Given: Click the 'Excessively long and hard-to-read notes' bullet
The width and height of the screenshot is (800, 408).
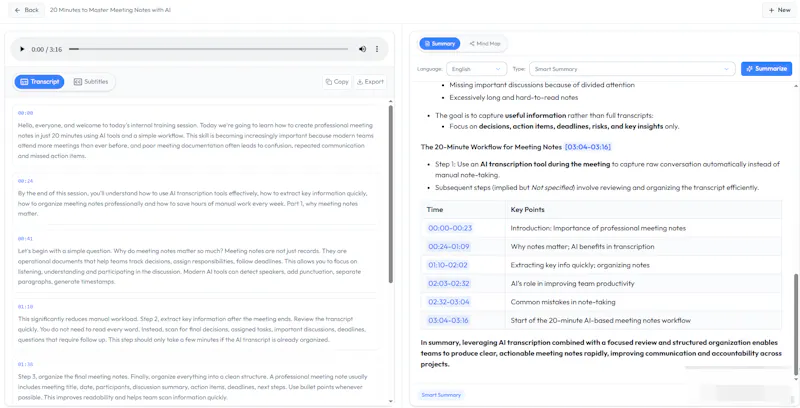Looking at the screenshot, I should click(x=514, y=97).
